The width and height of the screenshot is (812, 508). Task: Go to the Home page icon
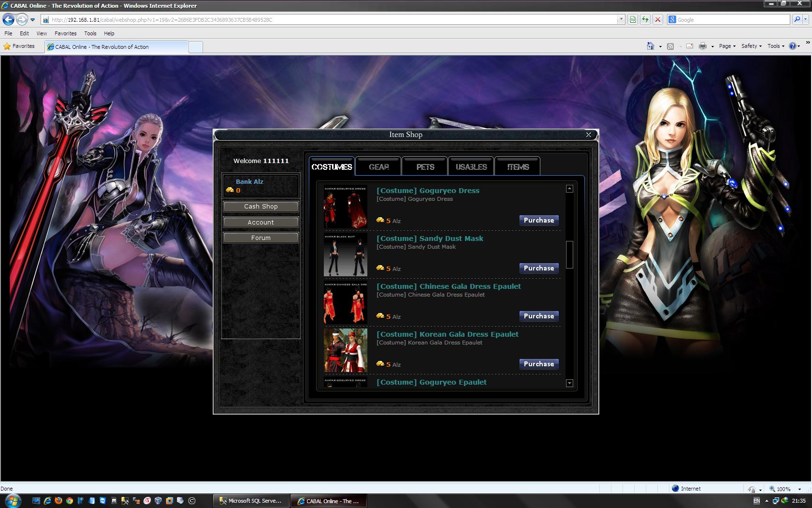[x=651, y=46]
